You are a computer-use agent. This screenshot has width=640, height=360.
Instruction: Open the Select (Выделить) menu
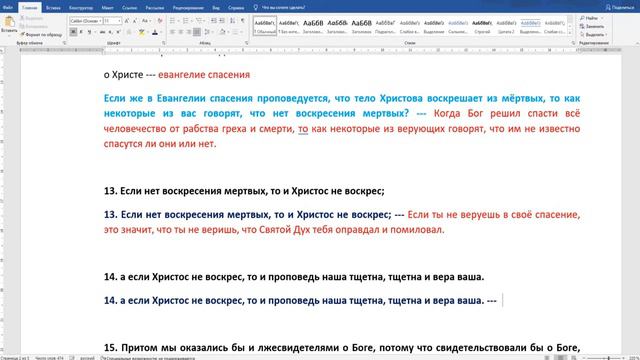(593, 35)
